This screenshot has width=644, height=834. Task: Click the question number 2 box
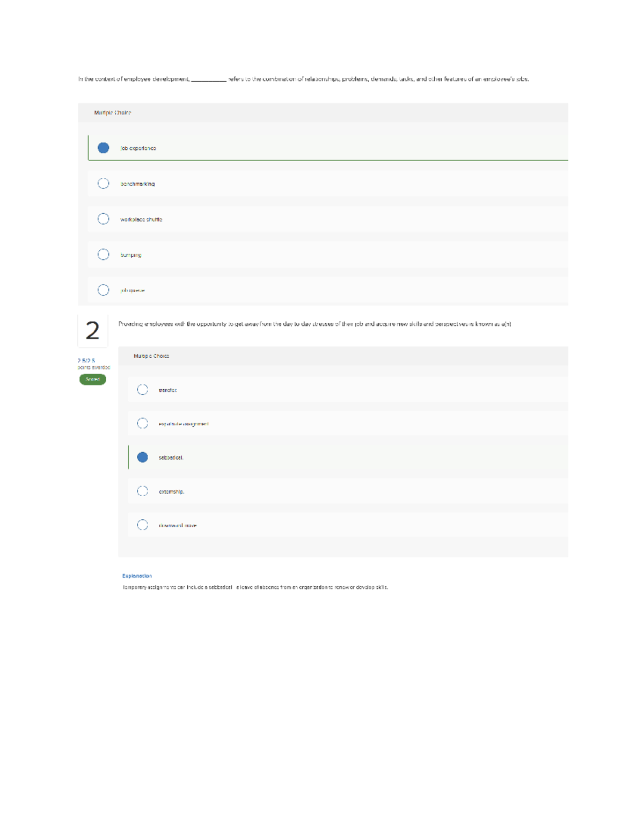tap(93, 331)
